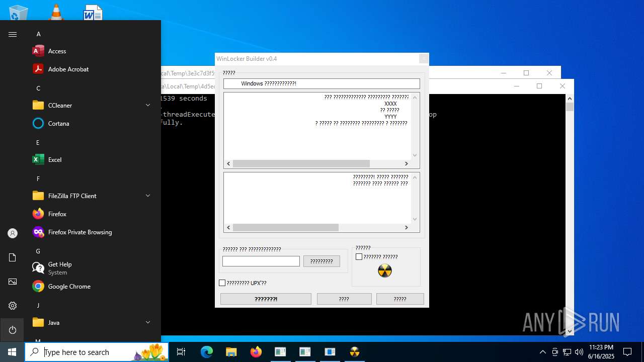This screenshot has height=362, width=644.
Task: Open Settings gear in the Start sidebar
Action: (x=13, y=306)
